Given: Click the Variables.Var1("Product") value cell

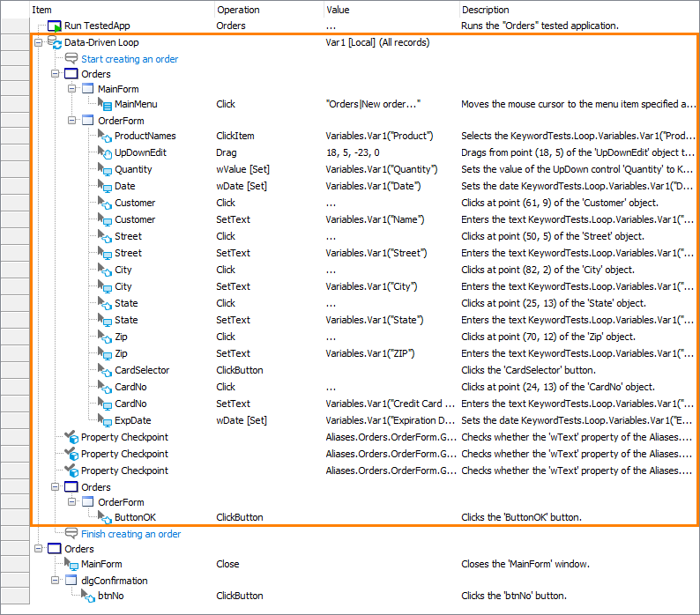Looking at the screenshot, I should 379,136.
